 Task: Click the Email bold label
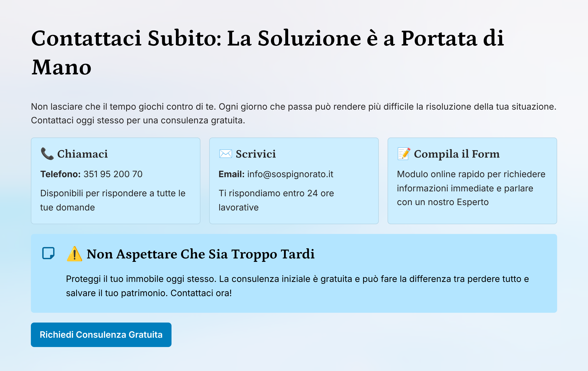231,174
